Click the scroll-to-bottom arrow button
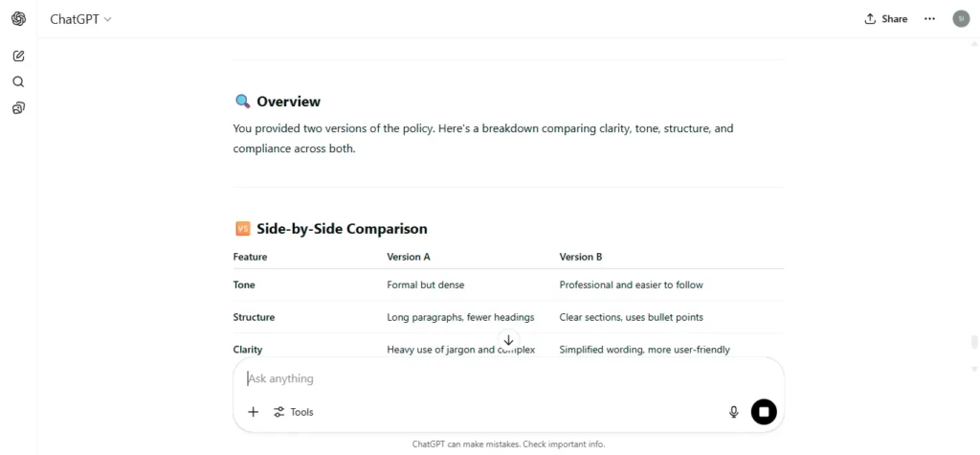Image resolution: width=980 pixels, height=455 pixels. [508, 340]
